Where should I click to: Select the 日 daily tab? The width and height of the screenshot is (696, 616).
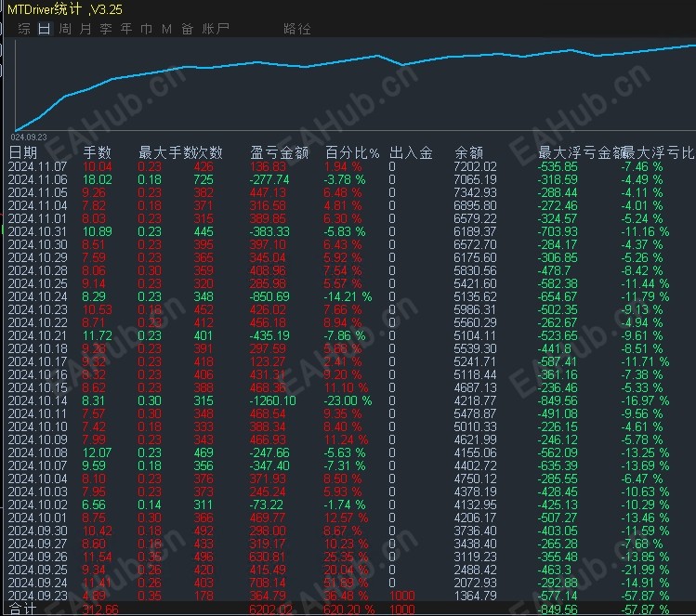coord(45,29)
